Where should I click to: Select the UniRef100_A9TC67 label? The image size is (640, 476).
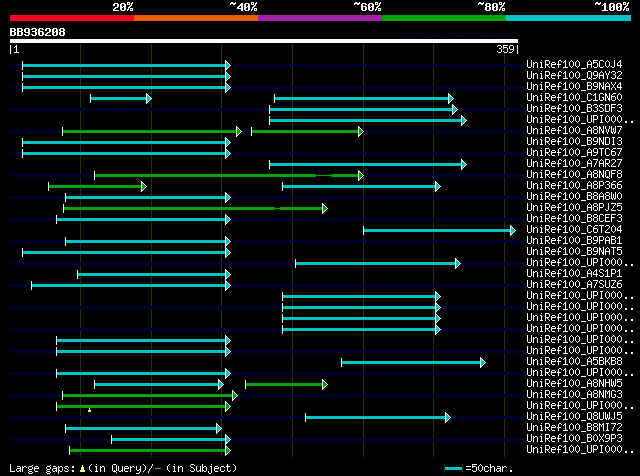pos(574,152)
